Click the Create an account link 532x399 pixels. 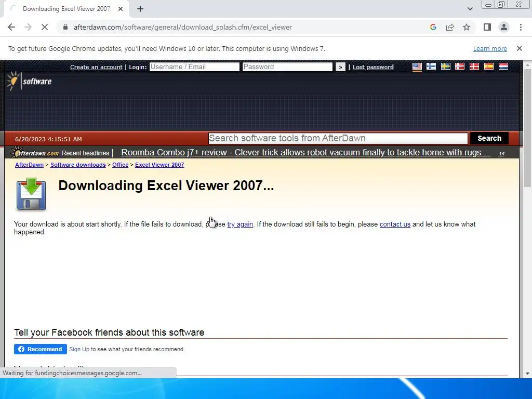(x=96, y=67)
